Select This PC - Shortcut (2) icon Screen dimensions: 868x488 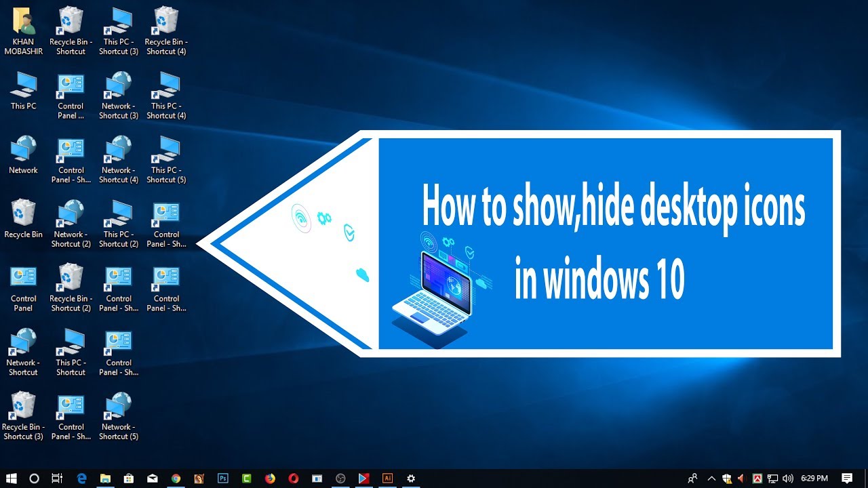click(x=119, y=224)
